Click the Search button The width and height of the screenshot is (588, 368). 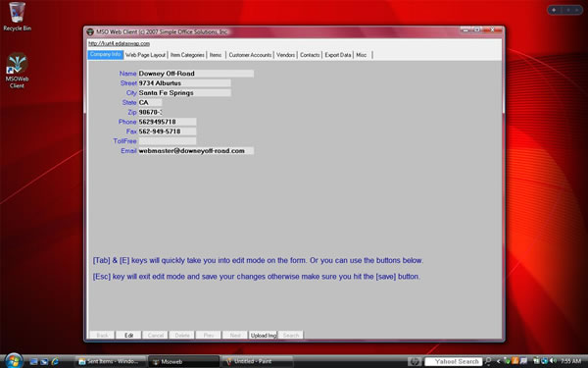[x=291, y=335]
